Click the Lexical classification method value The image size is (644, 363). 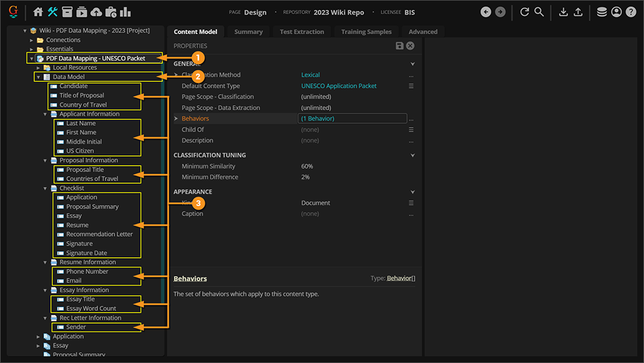310,75
